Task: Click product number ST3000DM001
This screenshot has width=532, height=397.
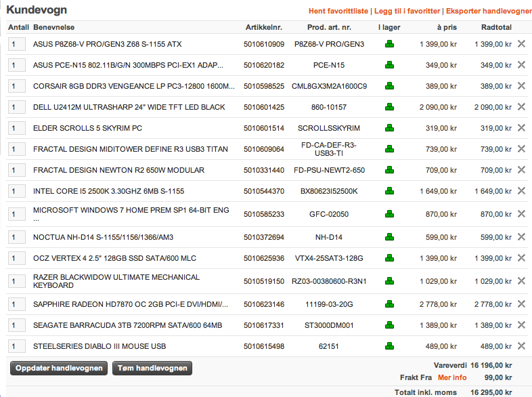Action: pos(329,325)
